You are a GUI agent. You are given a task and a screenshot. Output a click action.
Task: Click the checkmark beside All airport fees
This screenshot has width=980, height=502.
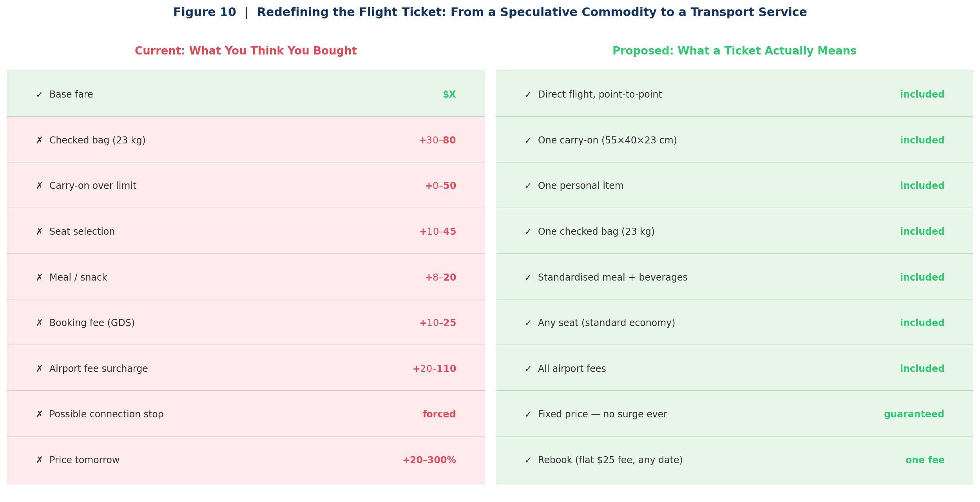(x=528, y=369)
